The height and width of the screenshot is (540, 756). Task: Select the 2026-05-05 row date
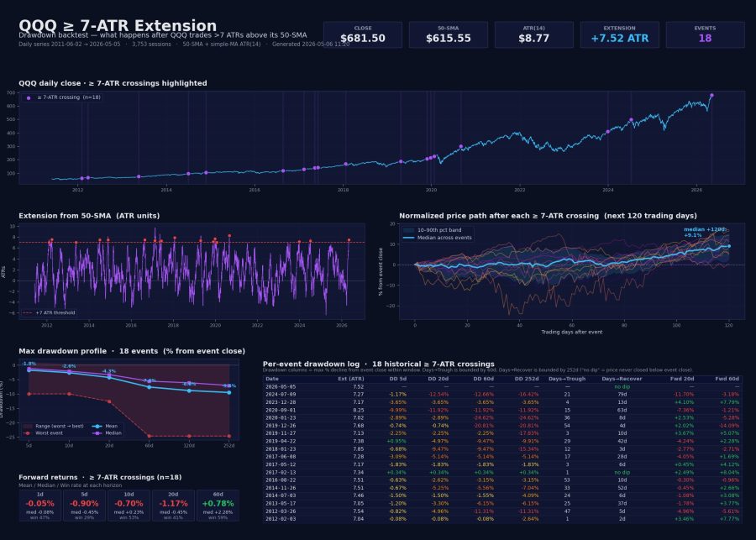tap(281, 386)
